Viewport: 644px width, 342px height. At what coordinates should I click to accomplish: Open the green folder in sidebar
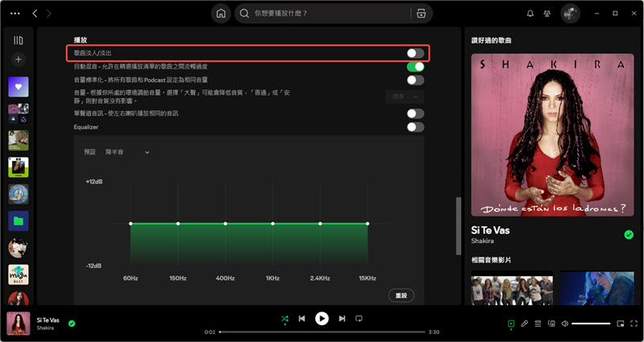pyautogui.click(x=19, y=220)
